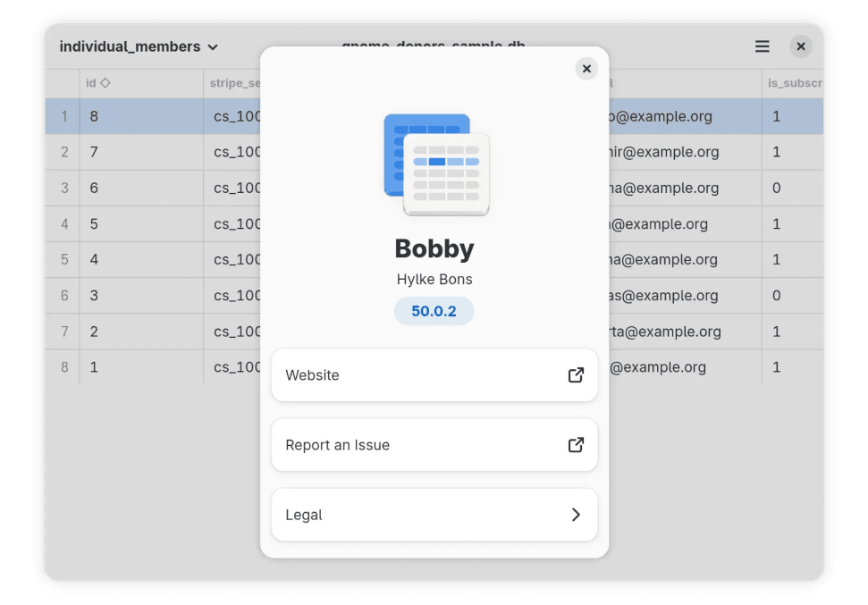Screen dimensions: 868x605
Task: Select the id column header
Action: tap(141, 83)
